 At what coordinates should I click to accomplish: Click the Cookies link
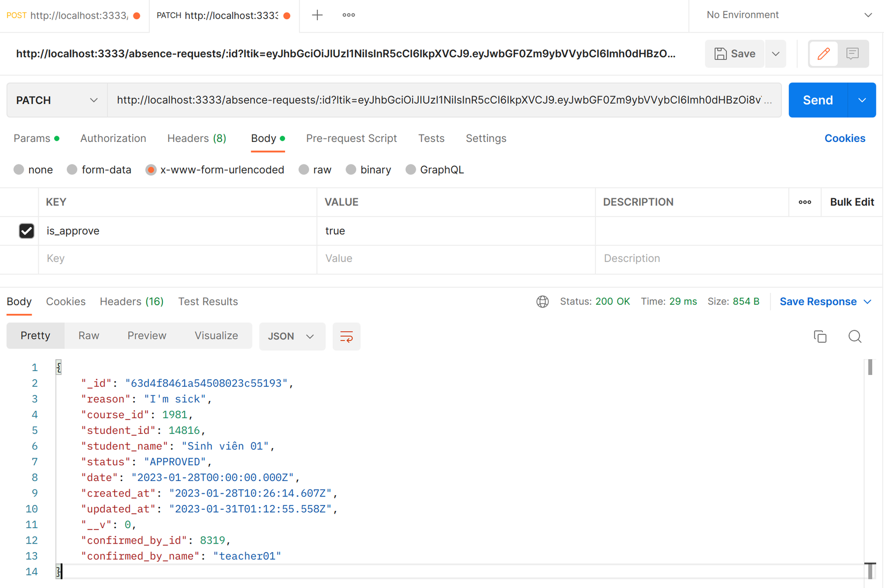point(844,138)
